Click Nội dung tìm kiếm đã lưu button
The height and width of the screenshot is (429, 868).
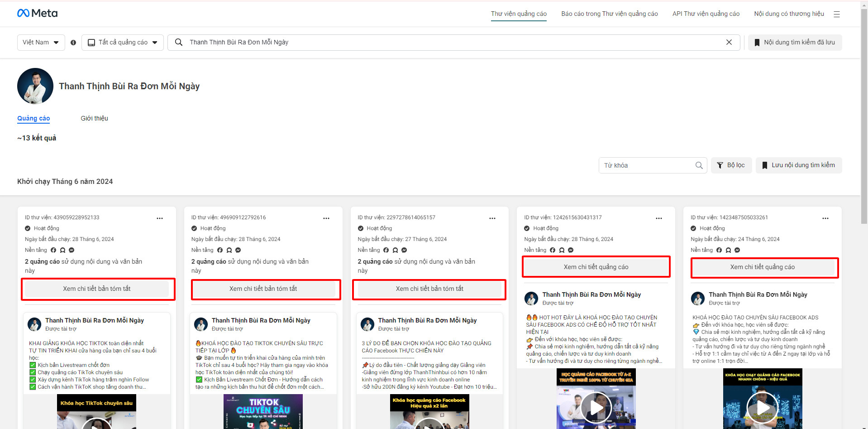click(795, 43)
